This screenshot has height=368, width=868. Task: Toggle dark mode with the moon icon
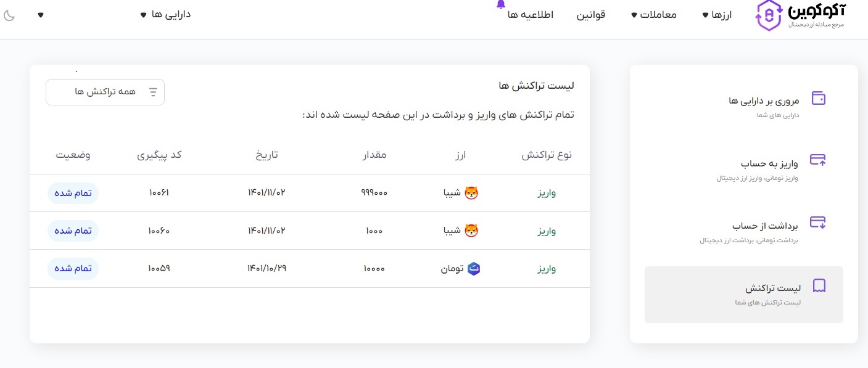[9, 15]
